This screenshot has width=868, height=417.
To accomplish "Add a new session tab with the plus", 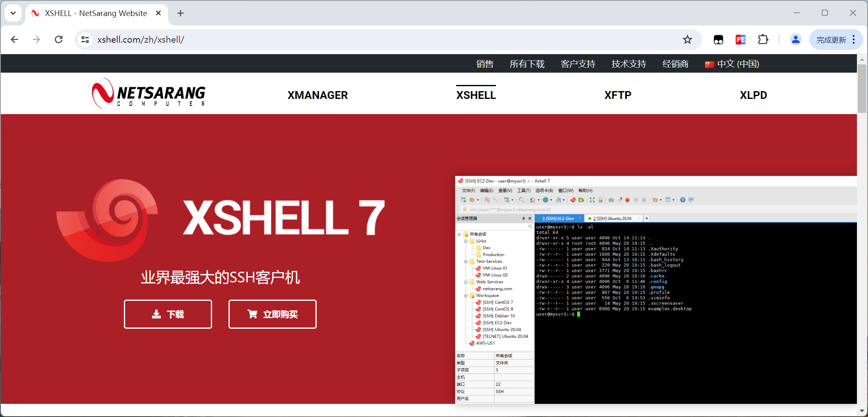I will (646, 218).
